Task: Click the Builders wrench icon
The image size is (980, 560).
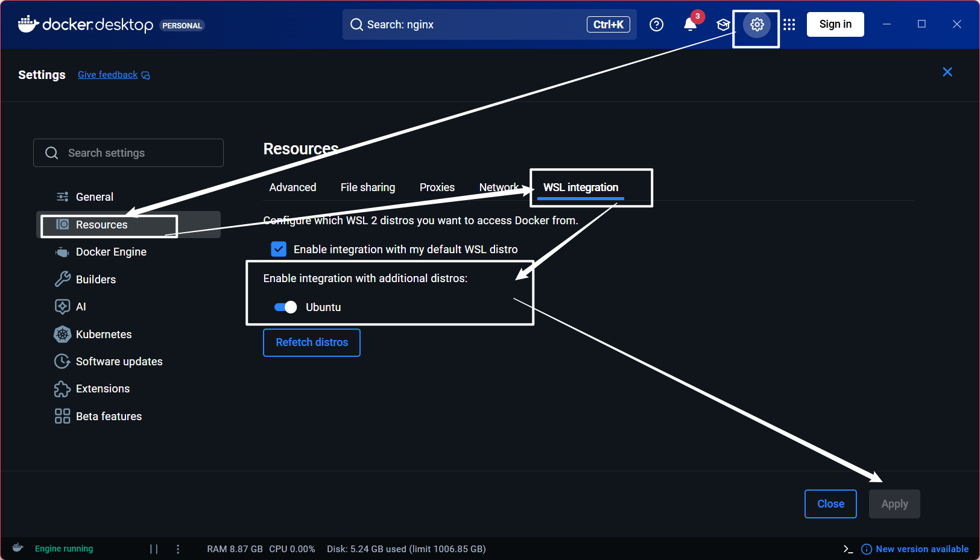Action: (62, 279)
